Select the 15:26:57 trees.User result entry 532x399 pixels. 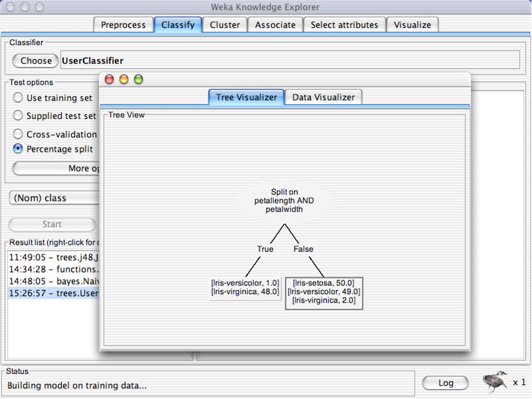pos(54,293)
